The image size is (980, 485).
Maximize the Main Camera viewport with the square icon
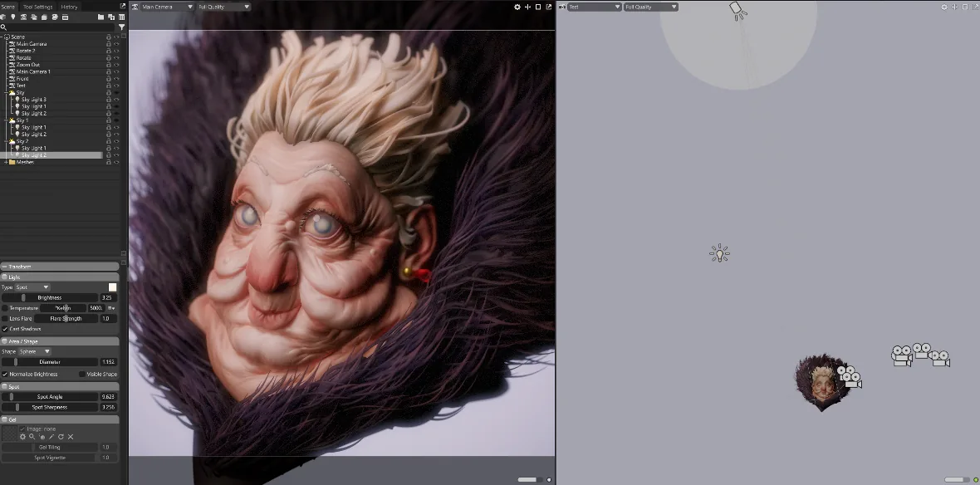(538, 7)
